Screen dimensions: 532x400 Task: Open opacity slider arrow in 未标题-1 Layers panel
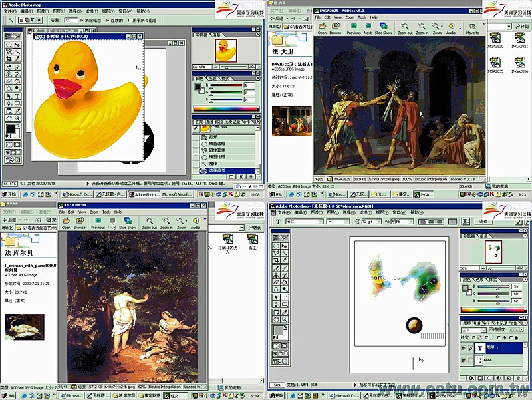521,330
